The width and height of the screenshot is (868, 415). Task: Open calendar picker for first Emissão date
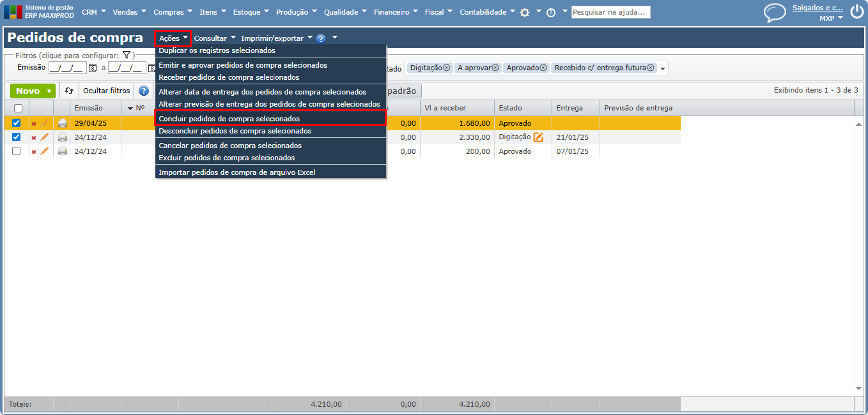92,68
